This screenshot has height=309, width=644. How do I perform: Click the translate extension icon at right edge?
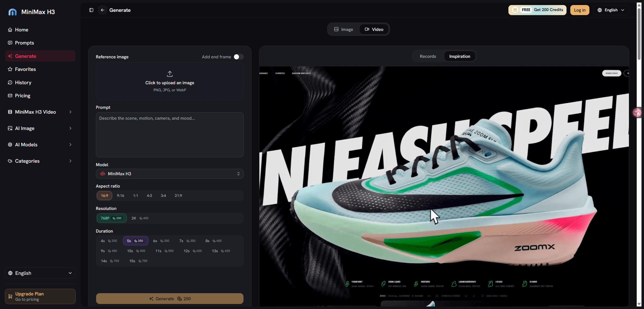pos(637,113)
